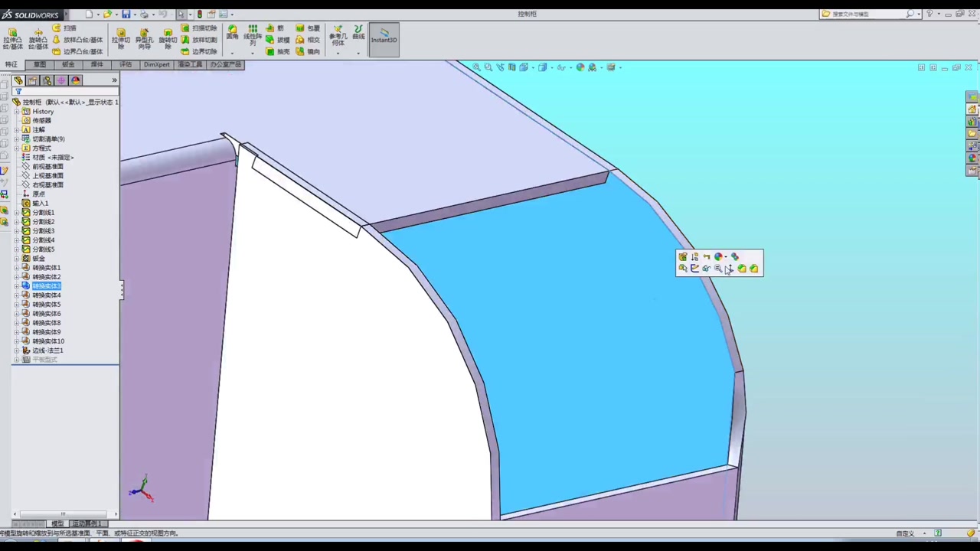Select the 扫描 sweep feature tool
Image resolution: width=980 pixels, height=551 pixels.
pos(65,28)
